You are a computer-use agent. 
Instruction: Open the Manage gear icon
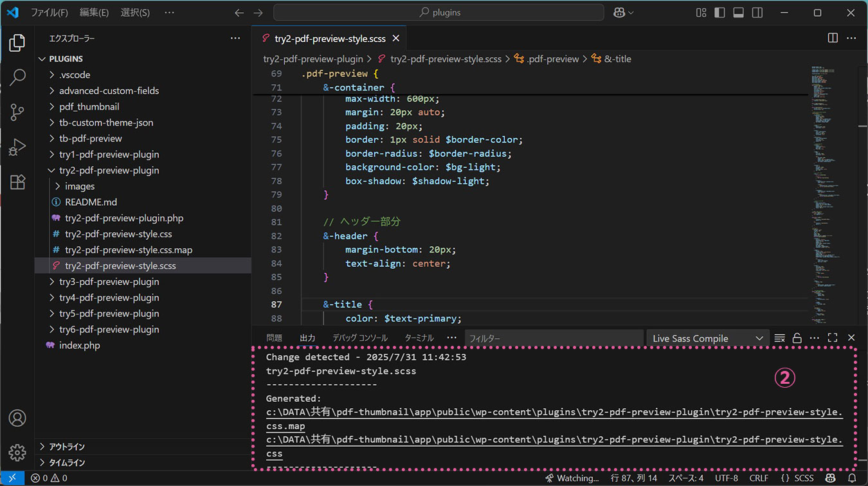point(17,453)
